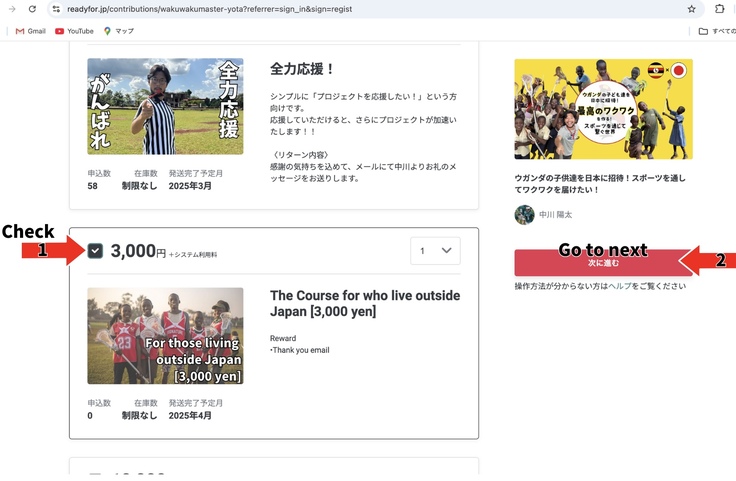Click the 中川 陽太 profile avatar
Screen dimensions: 736x481
point(524,215)
